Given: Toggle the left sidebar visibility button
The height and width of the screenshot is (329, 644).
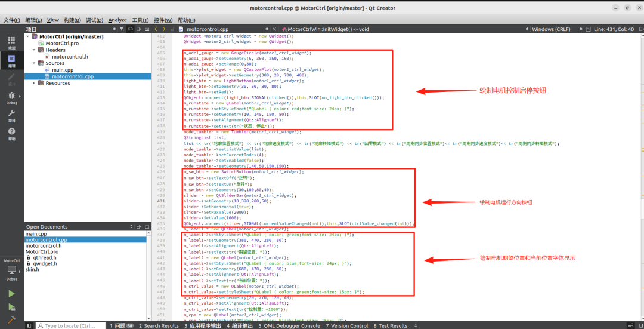Looking at the screenshot, I should coord(28,325).
